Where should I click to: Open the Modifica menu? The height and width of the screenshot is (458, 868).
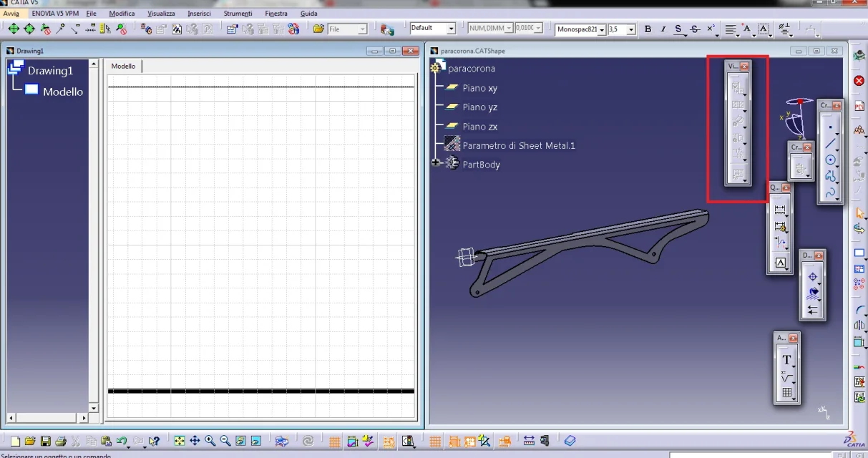click(x=122, y=14)
